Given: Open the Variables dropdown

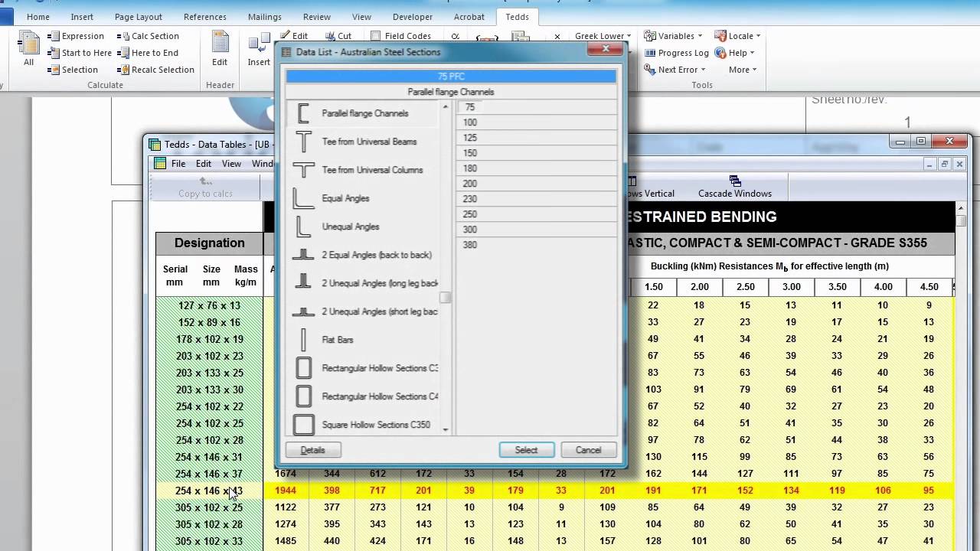Looking at the screenshot, I should click(674, 36).
